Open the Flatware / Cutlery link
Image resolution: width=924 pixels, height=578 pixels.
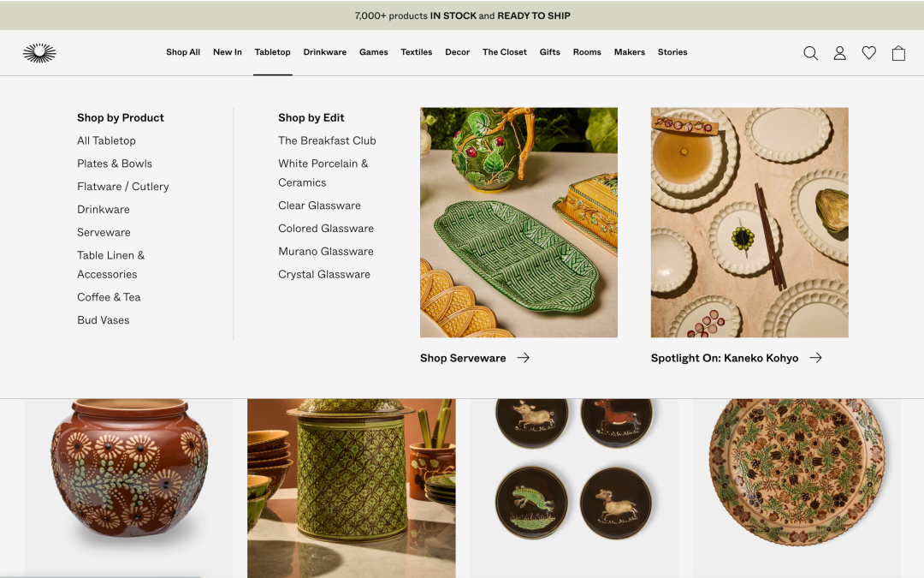122,187
